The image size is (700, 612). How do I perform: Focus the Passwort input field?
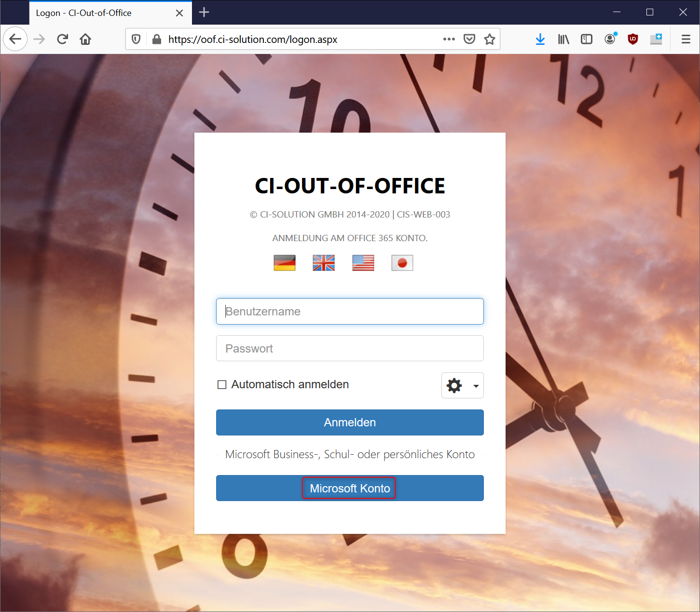(350, 348)
